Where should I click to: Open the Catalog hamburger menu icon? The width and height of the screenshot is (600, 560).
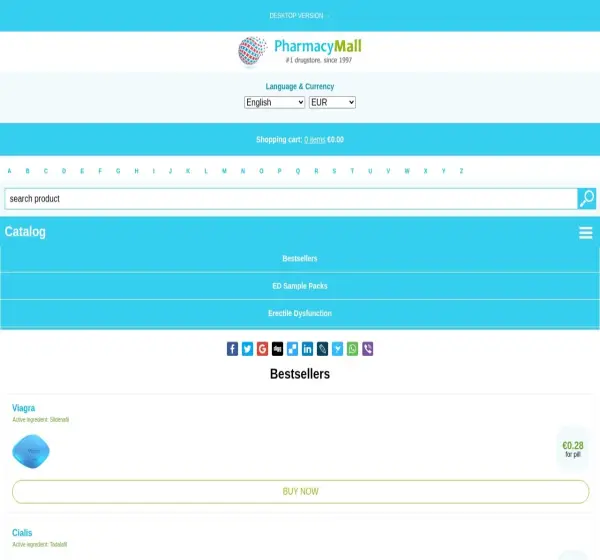pos(585,232)
